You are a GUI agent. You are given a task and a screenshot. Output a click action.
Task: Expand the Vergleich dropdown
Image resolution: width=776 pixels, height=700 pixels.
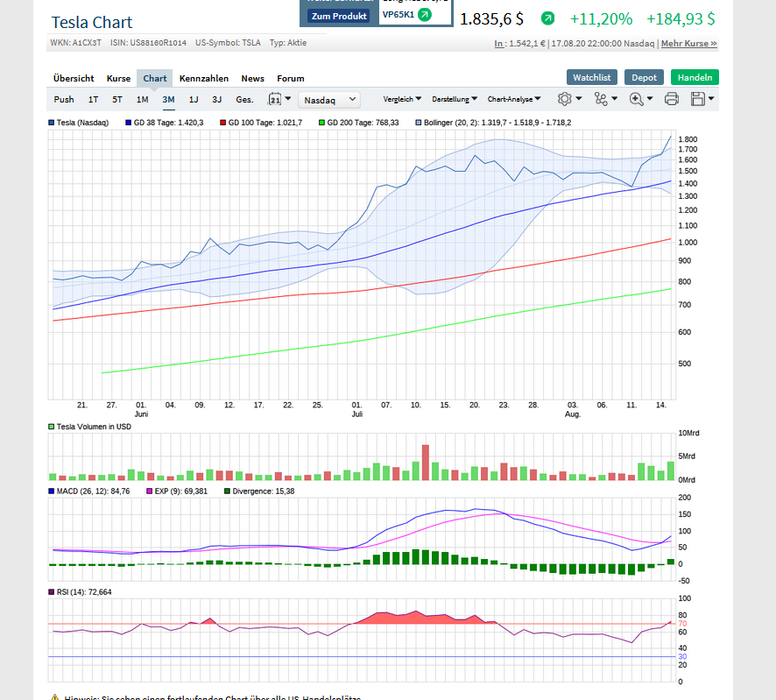coord(402,99)
